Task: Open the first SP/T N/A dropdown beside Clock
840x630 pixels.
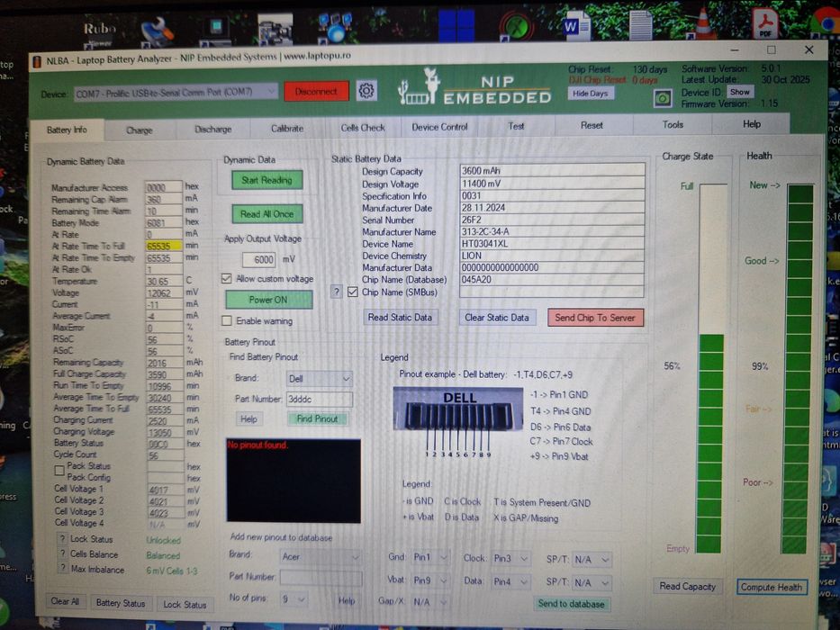Action: pyautogui.click(x=592, y=560)
